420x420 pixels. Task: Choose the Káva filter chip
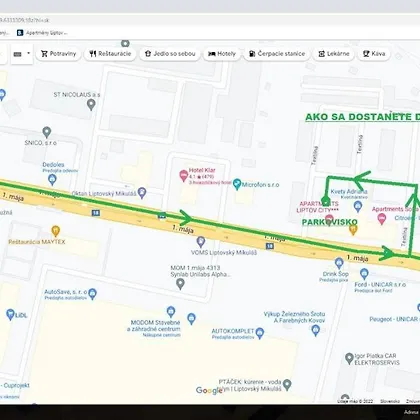click(374, 54)
